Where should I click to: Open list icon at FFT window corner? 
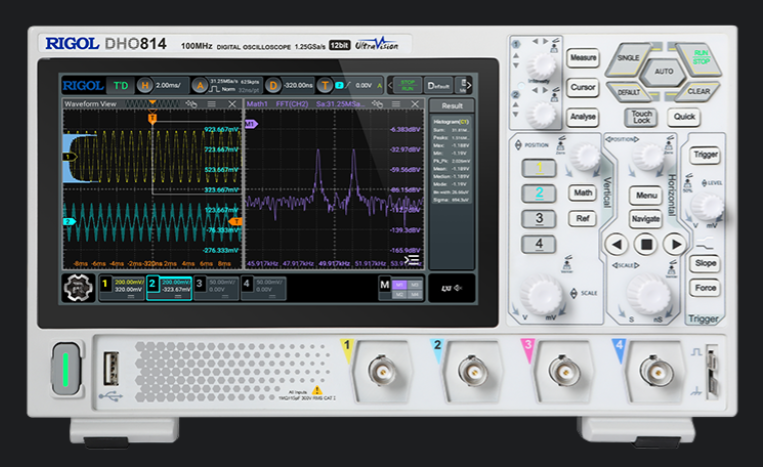[x=412, y=259]
